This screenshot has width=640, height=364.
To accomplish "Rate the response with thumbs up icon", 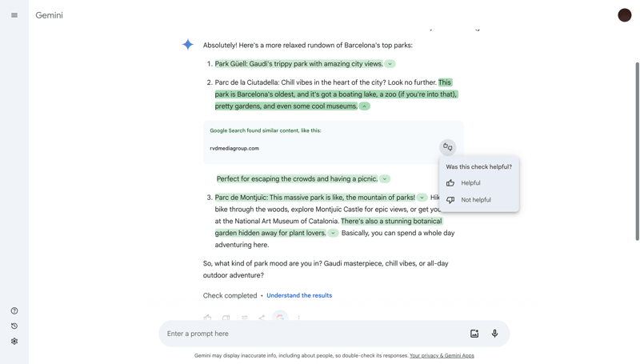I will point(208,318).
